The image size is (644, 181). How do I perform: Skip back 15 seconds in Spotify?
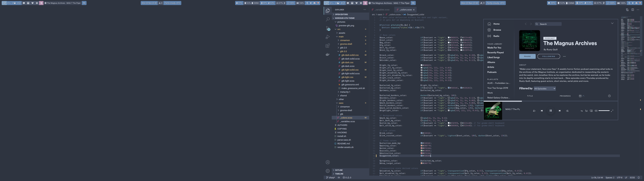pos(534,111)
